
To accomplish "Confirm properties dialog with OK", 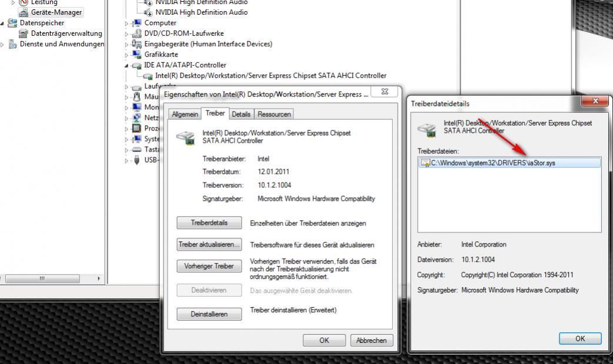I will 324,340.
